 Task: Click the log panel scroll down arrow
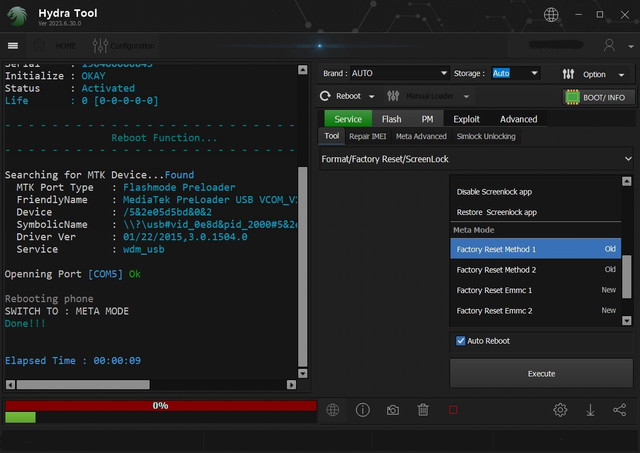(302, 373)
